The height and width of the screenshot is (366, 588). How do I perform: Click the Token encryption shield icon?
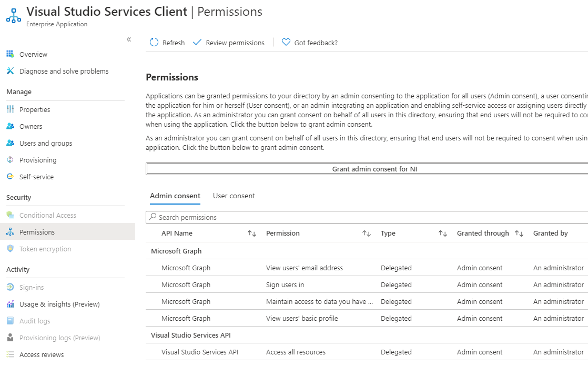10,249
